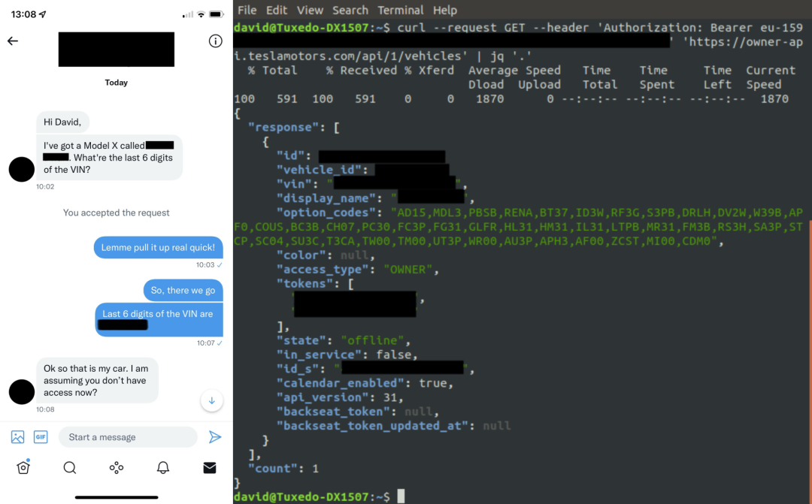Click the "api_version" key
The height and width of the screenshot is (504, 812).
322,397
